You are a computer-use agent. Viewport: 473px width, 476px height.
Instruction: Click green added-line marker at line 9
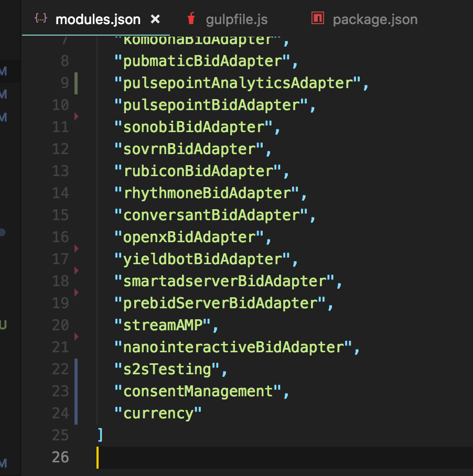(76, 83)
